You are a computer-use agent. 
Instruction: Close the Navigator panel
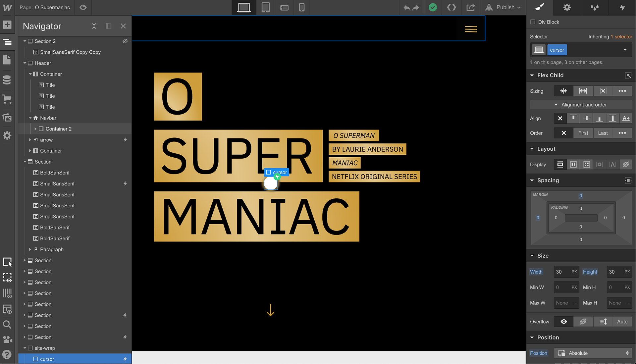pyautogui.click(x=123, y=26)
